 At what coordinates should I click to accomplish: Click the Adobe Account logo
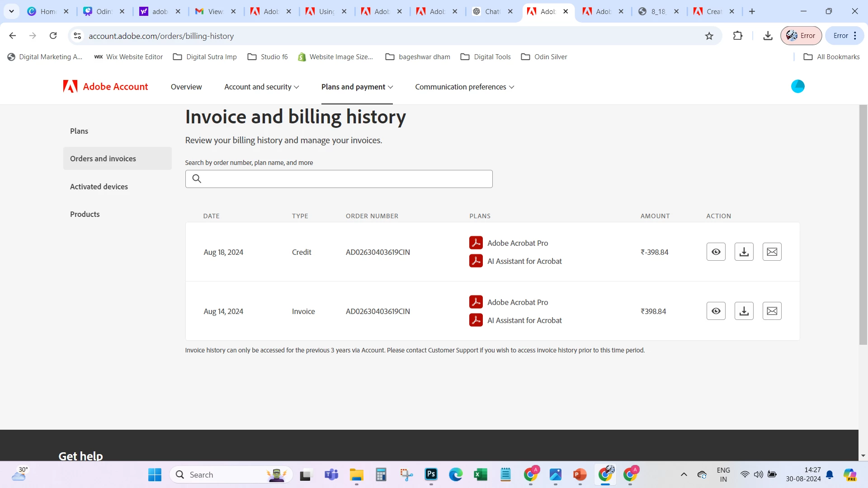tap(106, 86)
